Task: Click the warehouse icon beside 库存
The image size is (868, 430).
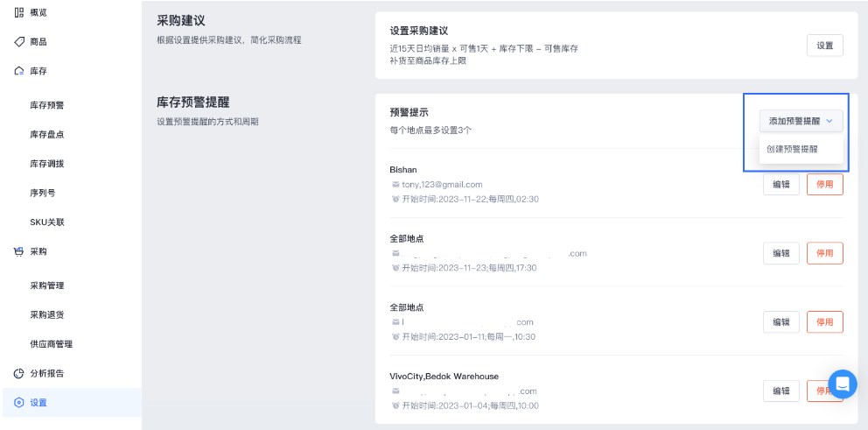Action: point(19,71)
